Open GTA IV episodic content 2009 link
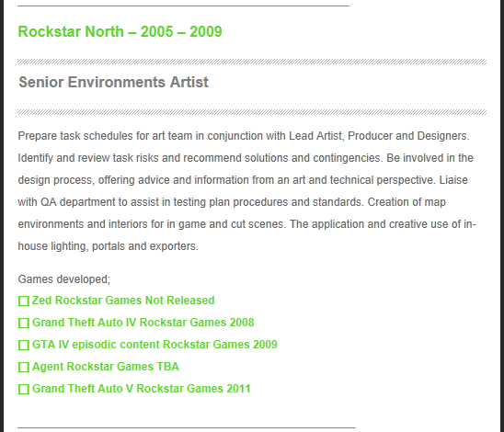 point(155,345)
